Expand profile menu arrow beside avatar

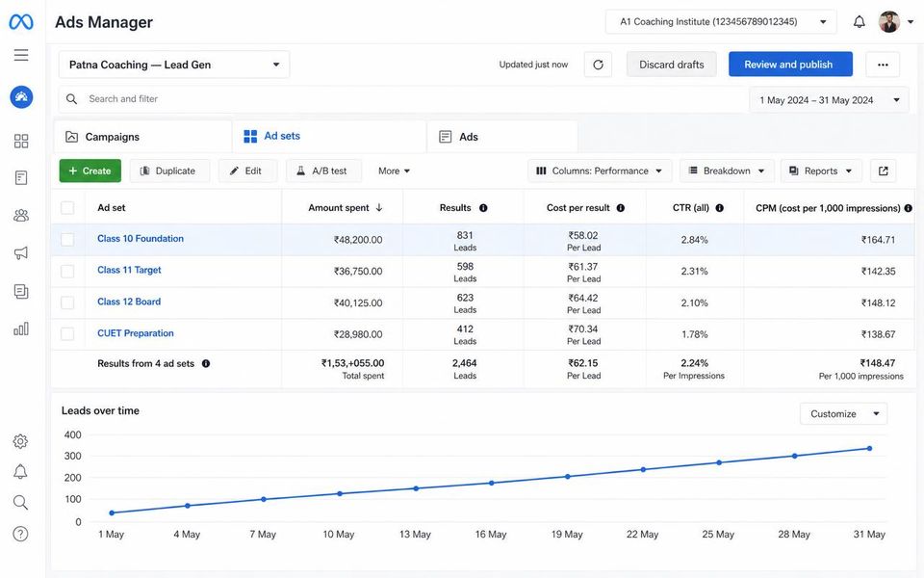click(x=911, y=22)
